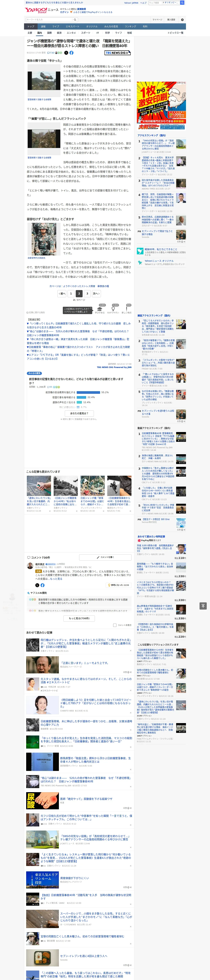Select the みんなの意見 tab

(x=111, y=27)
